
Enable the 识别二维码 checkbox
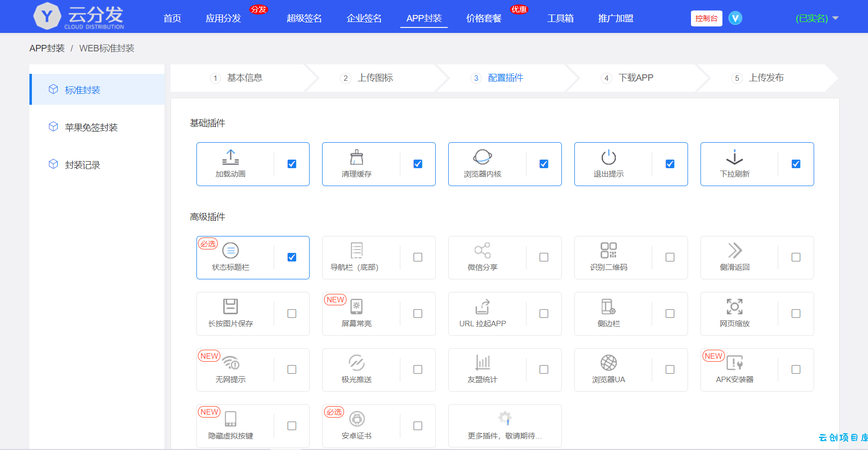670,257
